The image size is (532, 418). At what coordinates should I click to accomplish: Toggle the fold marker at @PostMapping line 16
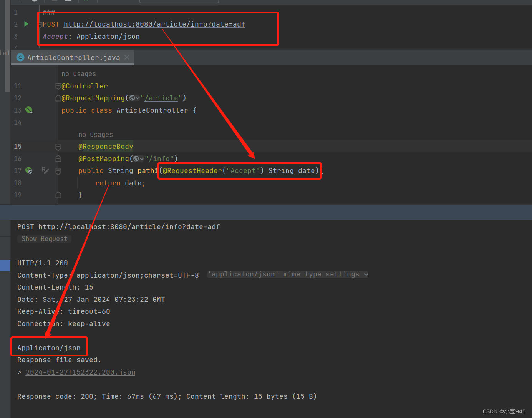tap(58, 158)
